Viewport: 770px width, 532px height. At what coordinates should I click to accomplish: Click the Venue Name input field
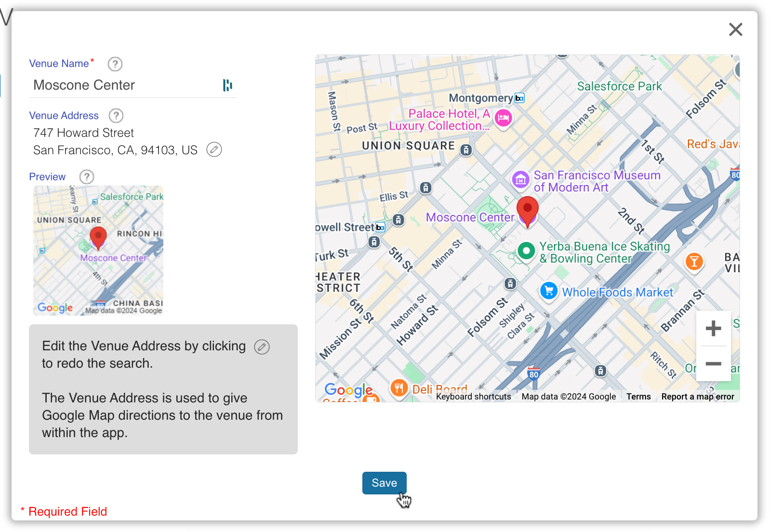[x=133, y=85]
